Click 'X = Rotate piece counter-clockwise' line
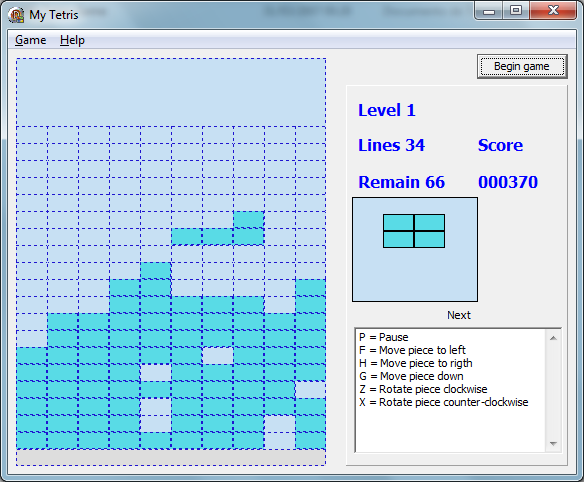584x482 pixels. tap(444, 402)
